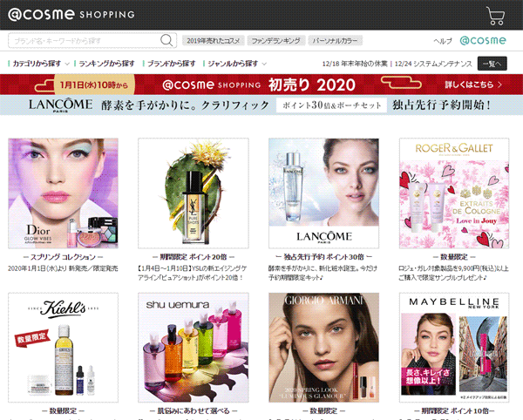This screenshot has width=523, height=420.
Task: Open 2019年売れたコスメ keyword tag
Action: pyautogui.click(x=214, y=41)
